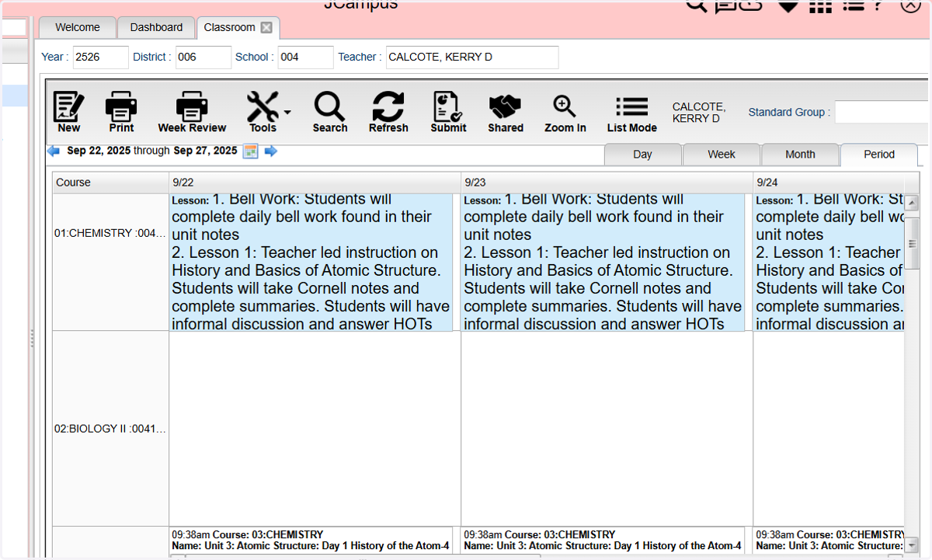Submit lesson plans via Submit icon
Viewport: 932px width, 560px height.
[448, 112]
